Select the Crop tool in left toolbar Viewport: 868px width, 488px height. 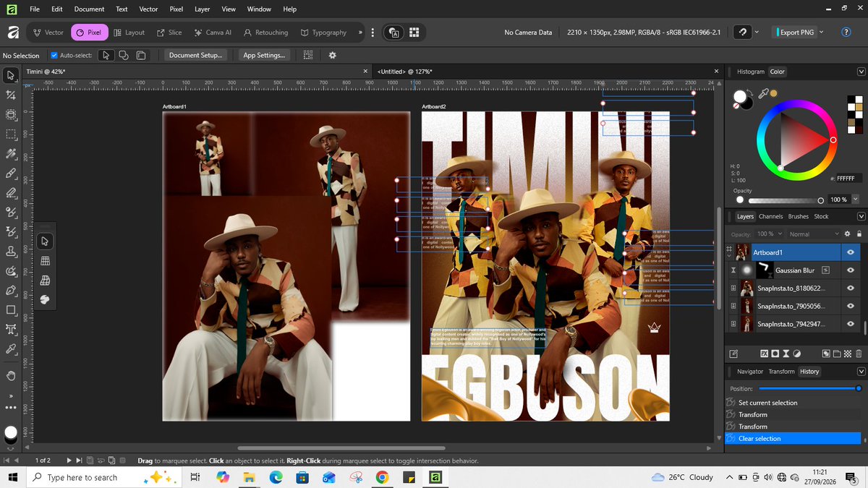pos(11,95)
